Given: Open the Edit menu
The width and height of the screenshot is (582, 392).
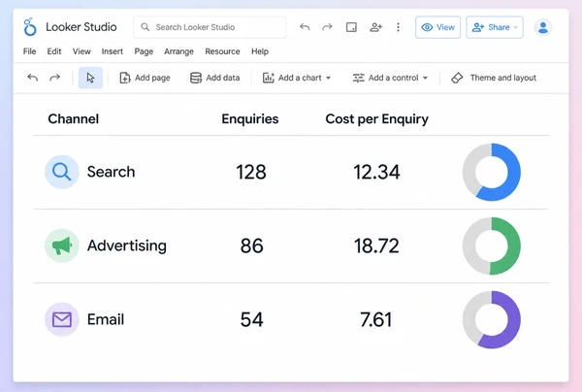Looking at the screenshot, I should 54,51.
